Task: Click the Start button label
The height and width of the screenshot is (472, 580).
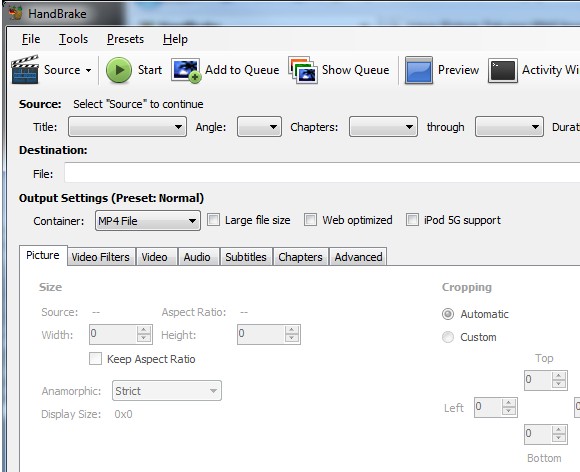Action: (x=150, y=70)
